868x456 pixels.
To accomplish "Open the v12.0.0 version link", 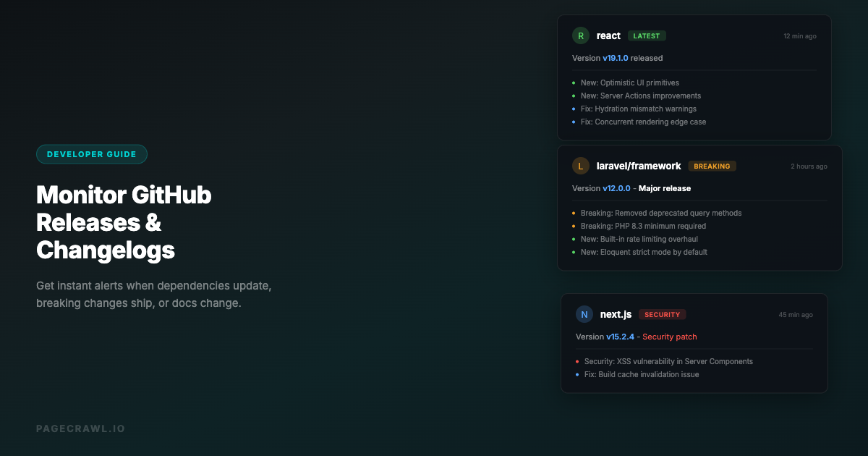I will coord(616,188).
